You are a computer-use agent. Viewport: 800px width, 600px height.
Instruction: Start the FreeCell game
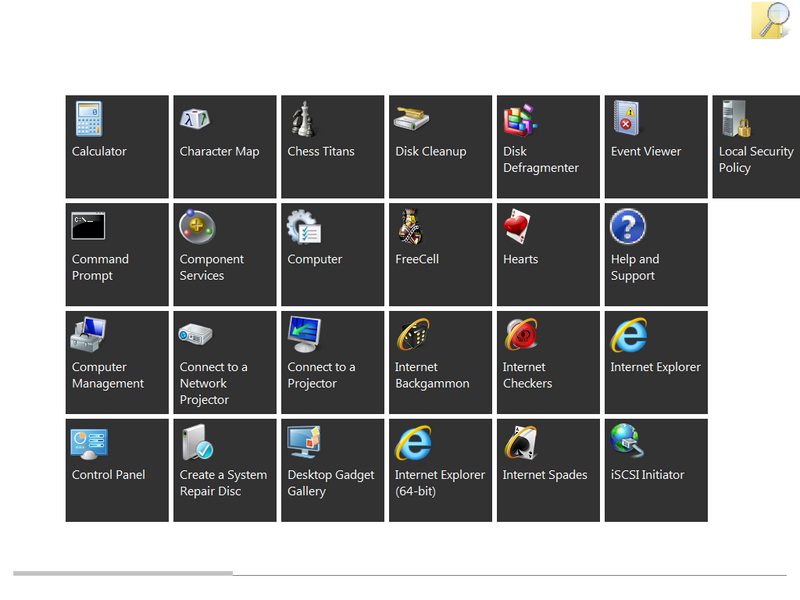pos(441,254)
